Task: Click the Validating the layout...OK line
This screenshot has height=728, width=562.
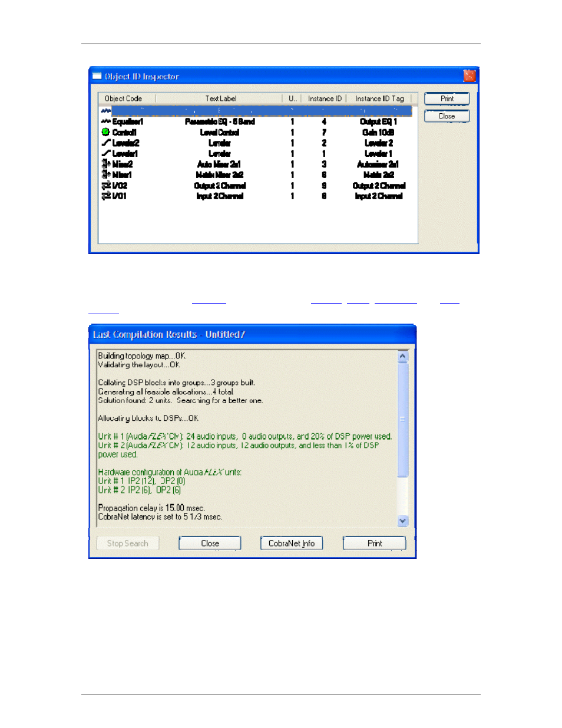Action: pos(139,364)
